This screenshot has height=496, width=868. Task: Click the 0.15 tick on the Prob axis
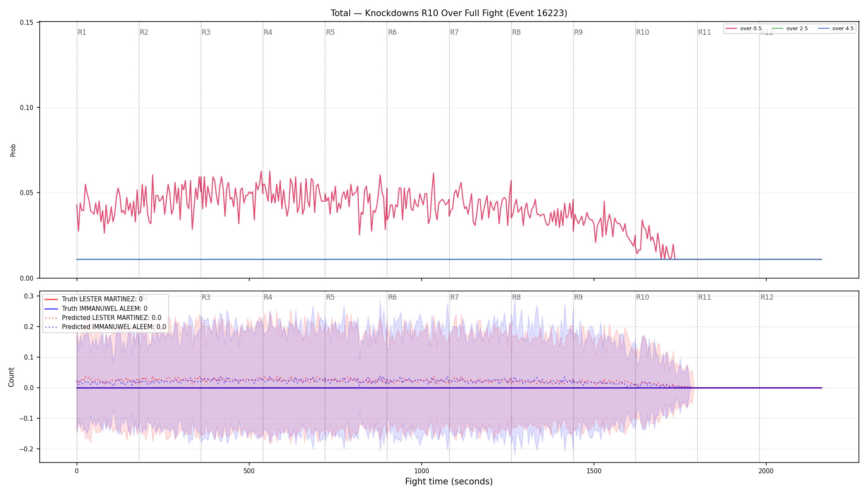click(27, 22)
